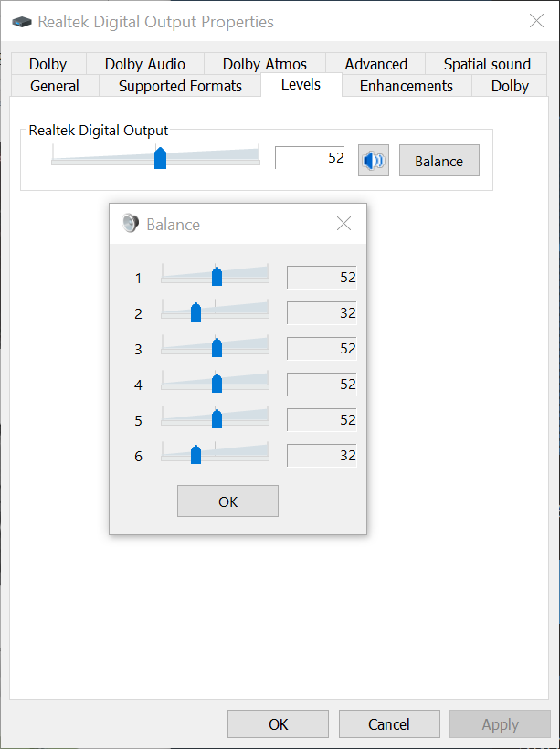560x749 pixels.
Task: Click the Balance button
Action: pos(439,161)
